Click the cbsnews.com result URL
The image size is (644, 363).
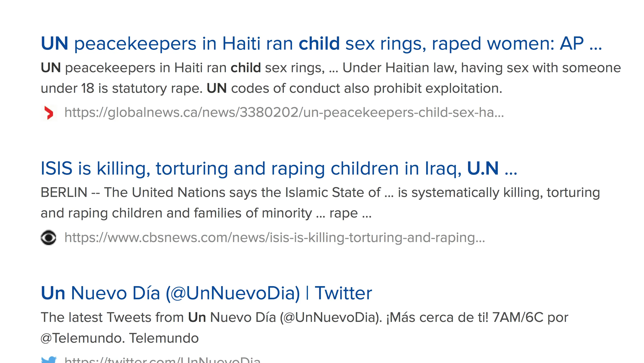click(x=275, y=238)
